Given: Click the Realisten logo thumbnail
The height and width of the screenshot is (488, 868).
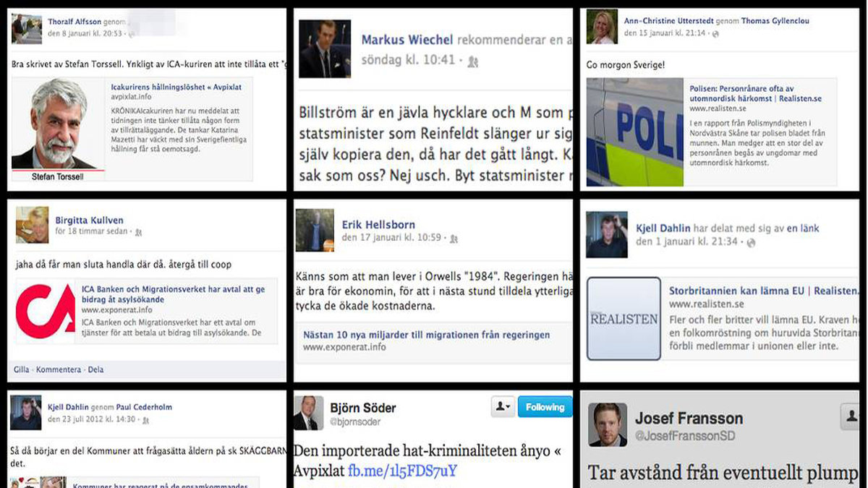Looking at the screenshot, I should 624,318.
